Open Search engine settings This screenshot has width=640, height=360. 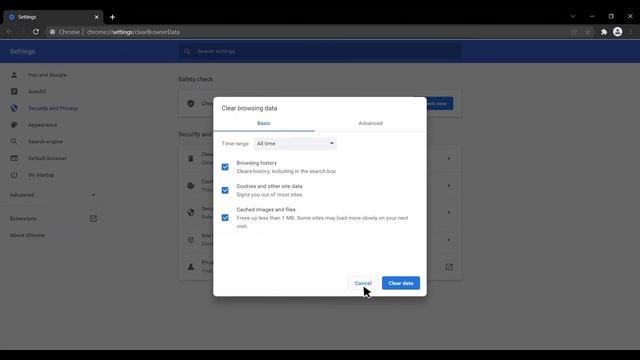(x=45, y=141)
